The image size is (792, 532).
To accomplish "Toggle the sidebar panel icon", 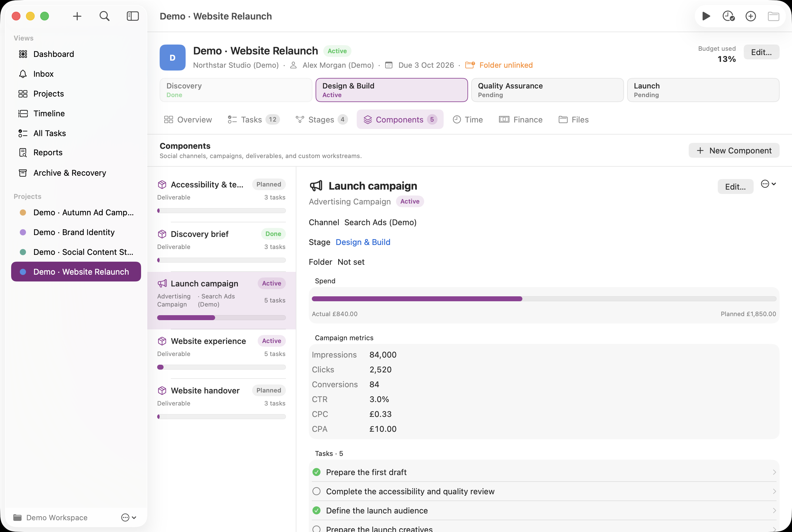I will [x=133, y=16].
